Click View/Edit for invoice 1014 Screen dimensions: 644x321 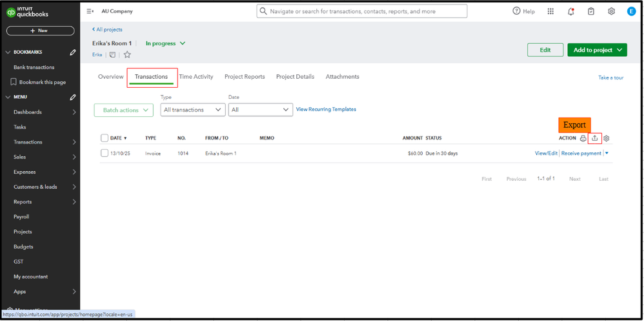[546, 153]
